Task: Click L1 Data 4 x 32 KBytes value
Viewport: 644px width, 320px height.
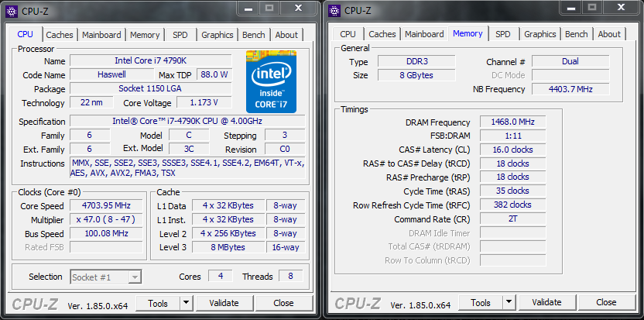Action: click(228, 205)
